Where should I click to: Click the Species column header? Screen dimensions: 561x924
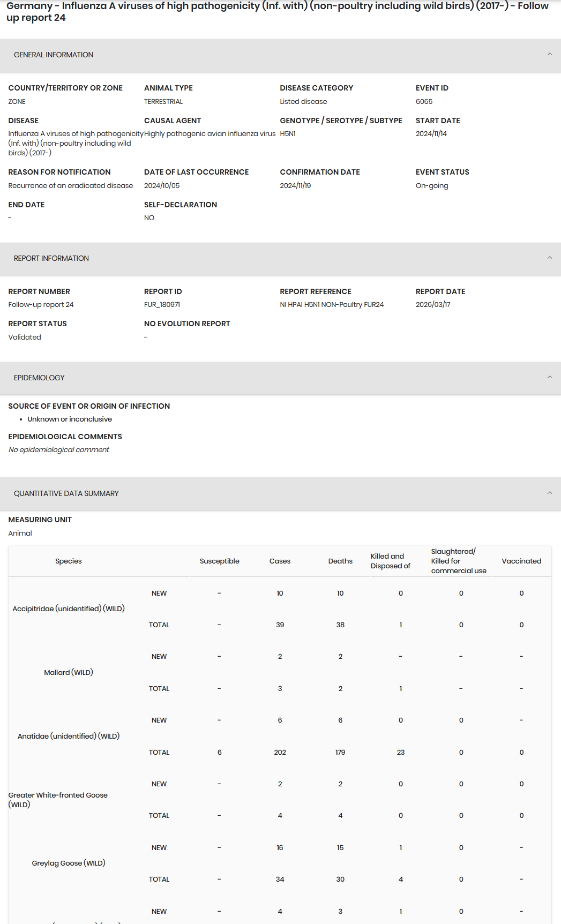click(x=69, y=561)
